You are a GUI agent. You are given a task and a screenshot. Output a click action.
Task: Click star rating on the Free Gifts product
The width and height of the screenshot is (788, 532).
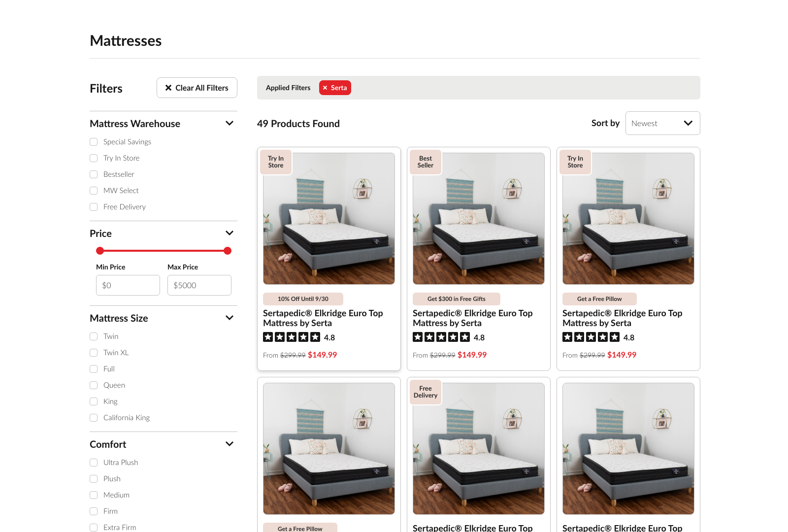[441, 337]
